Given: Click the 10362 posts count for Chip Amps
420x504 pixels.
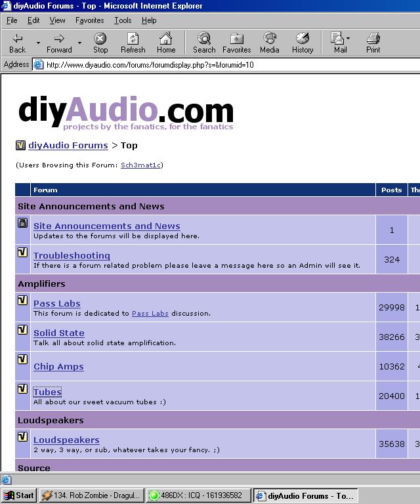Looking at the screenshot, I should tap(391, 366).
